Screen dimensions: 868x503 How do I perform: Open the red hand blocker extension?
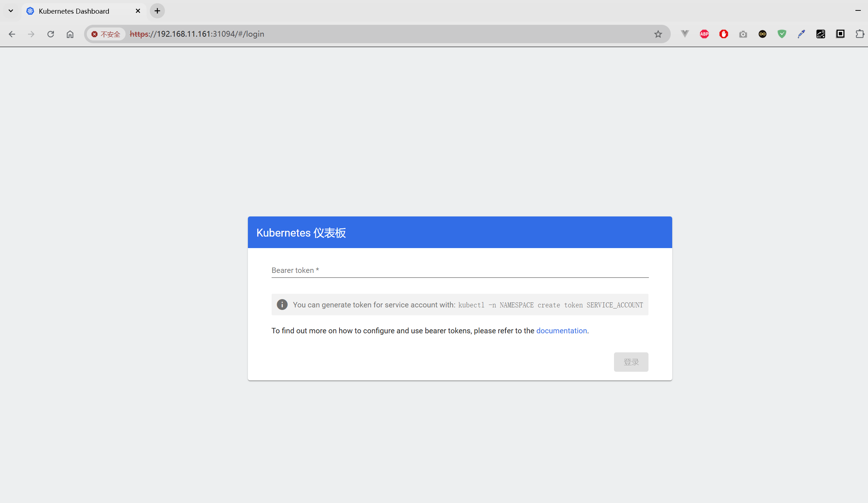pos(724,34)
